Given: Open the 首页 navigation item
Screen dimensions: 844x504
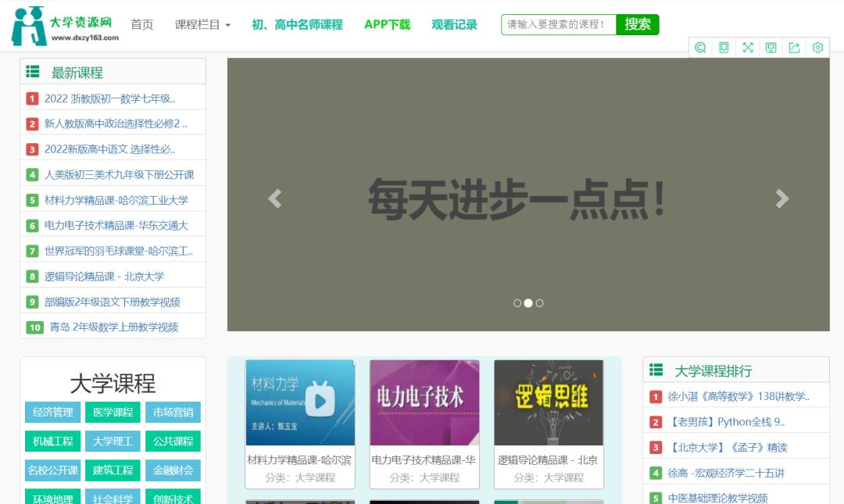Looking at the screenshot, I should [x=141, y=25].
